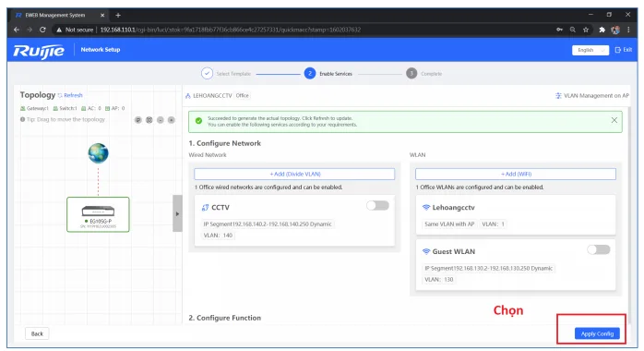644x351 pixels.
Task: Dismiss the green success notification
Action: 614,120
